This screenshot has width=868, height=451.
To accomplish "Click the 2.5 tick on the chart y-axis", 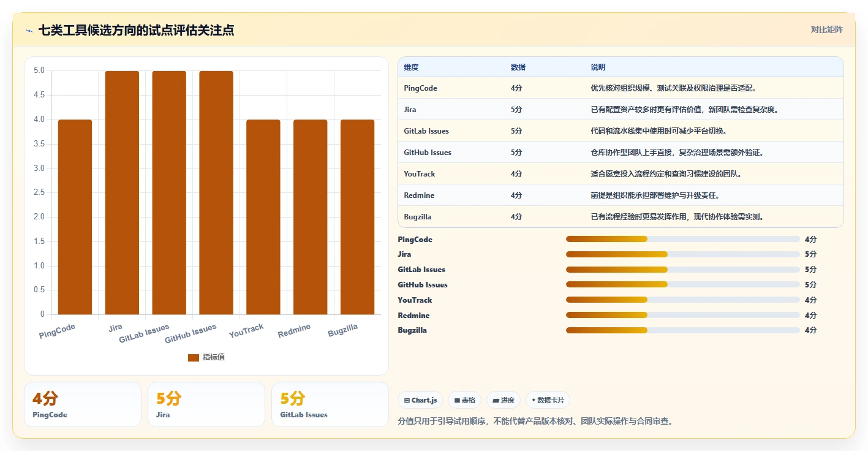I will tap(39, 192).
